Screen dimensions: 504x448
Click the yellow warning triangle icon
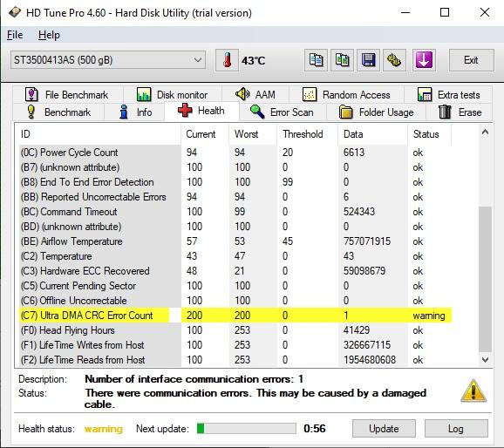click(x=473, y=390)
